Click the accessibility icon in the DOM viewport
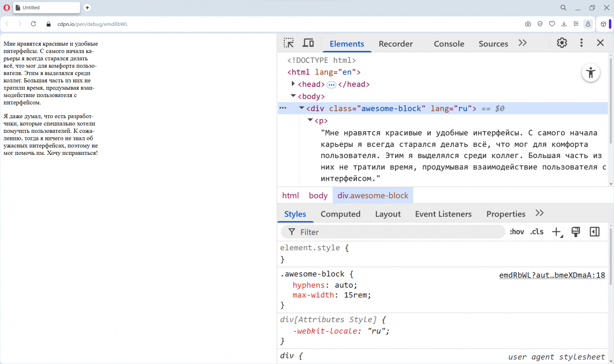This screenshot has width=614, height=364. [x=590, y=73]
